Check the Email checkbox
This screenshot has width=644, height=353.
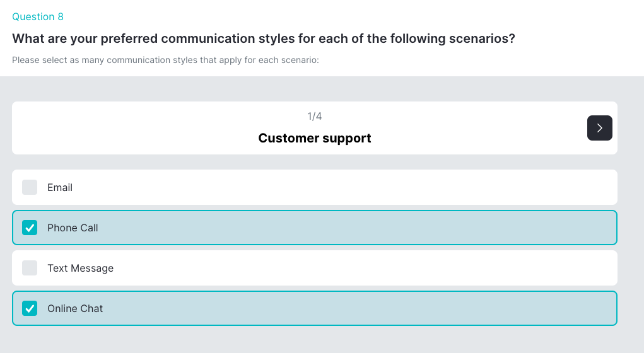coord(30,187)
